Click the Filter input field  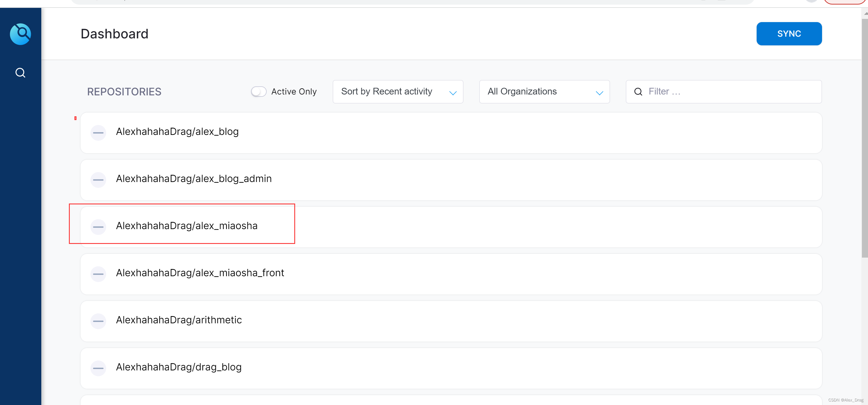tap(723, 92)
